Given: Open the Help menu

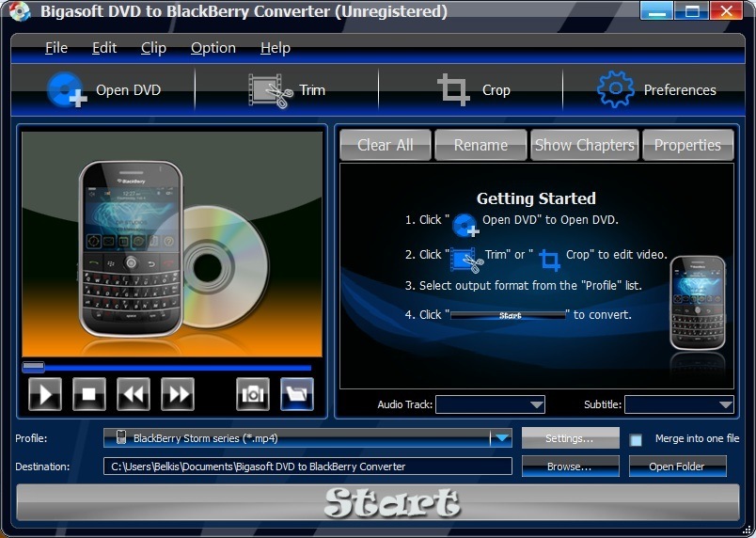Looking at the screenshot, I should coord(276,48).
